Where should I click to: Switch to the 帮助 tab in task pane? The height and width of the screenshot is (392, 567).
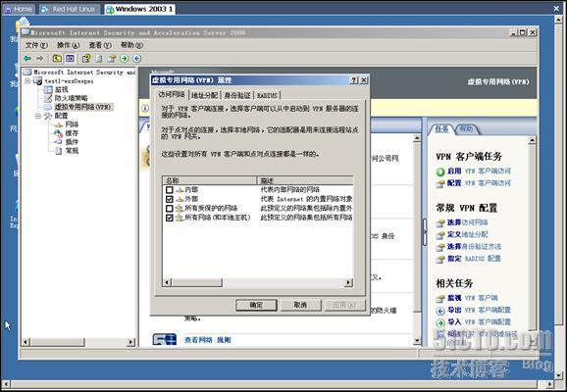click(x=467, y=128)
